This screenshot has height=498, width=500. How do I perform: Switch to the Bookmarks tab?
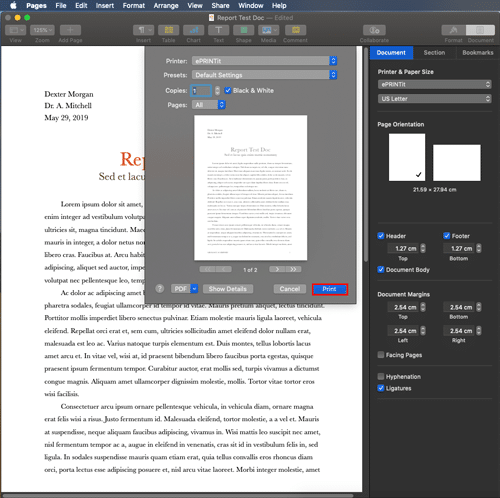point(478,53)
